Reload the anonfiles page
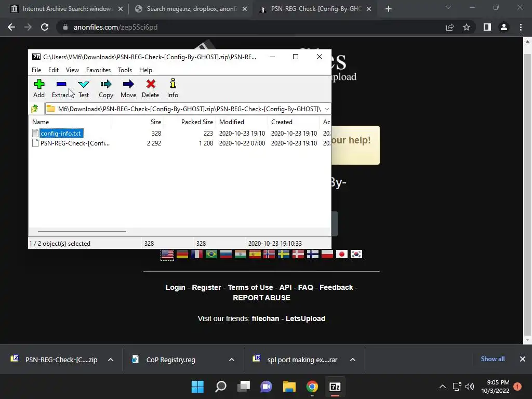 [45, 27]
